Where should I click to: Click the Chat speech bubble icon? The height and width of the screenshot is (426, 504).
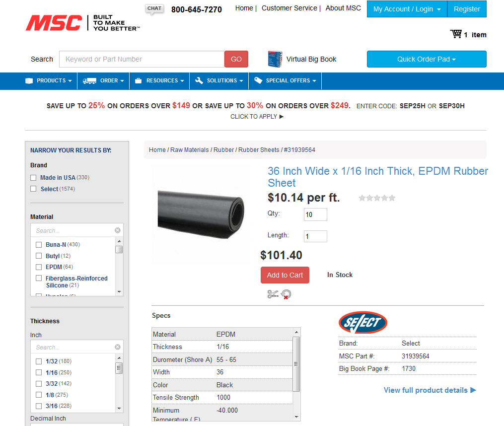154,9
